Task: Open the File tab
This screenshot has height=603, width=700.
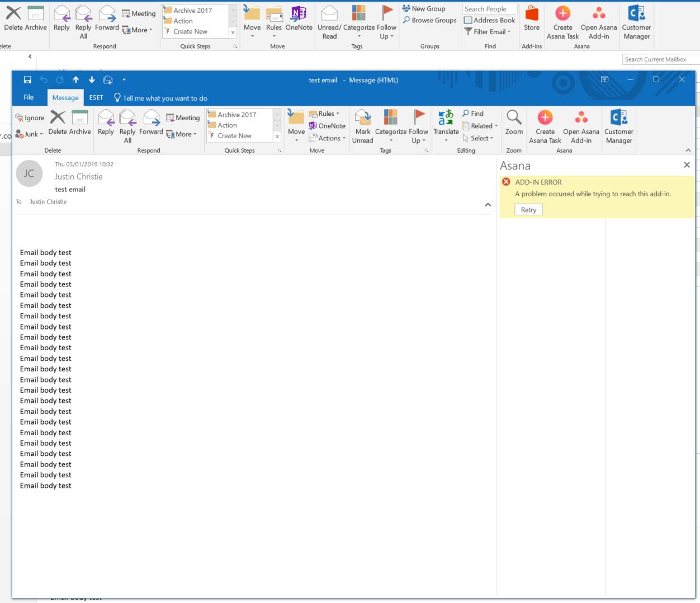Action: click(x=29, y=97)
